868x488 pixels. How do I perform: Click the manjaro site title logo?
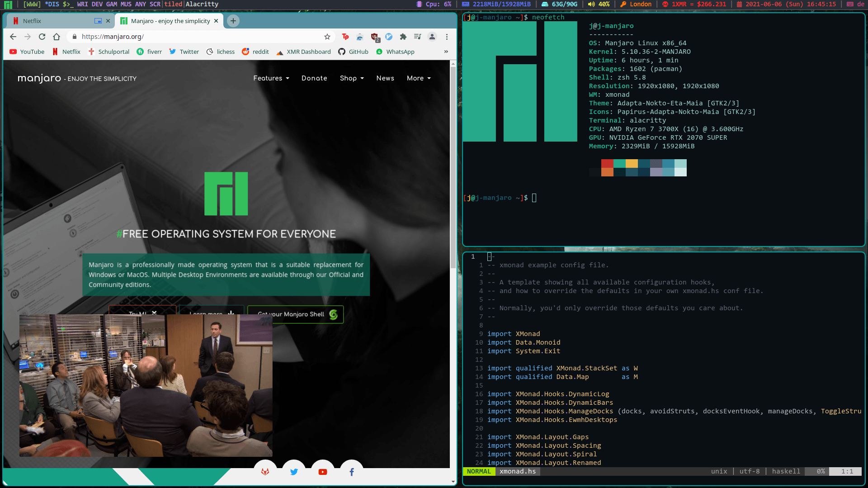point(39,78)
